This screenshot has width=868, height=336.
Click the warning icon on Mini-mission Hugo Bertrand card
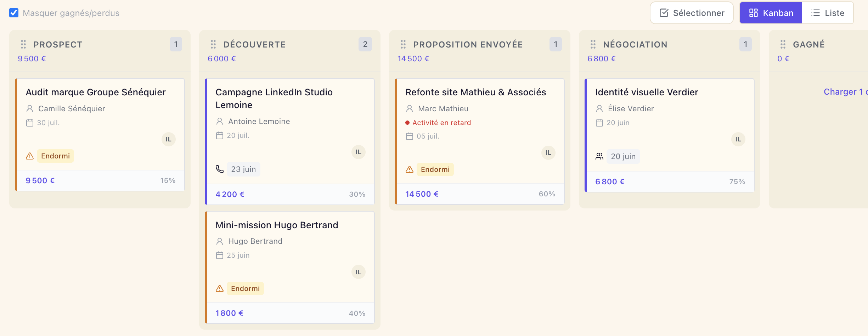coord(220,289)
